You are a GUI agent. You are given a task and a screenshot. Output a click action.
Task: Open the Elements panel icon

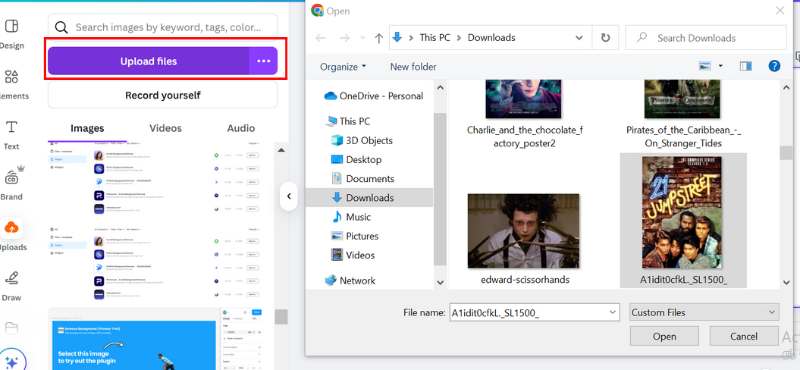pyautogui.click(x=11, y=77)
